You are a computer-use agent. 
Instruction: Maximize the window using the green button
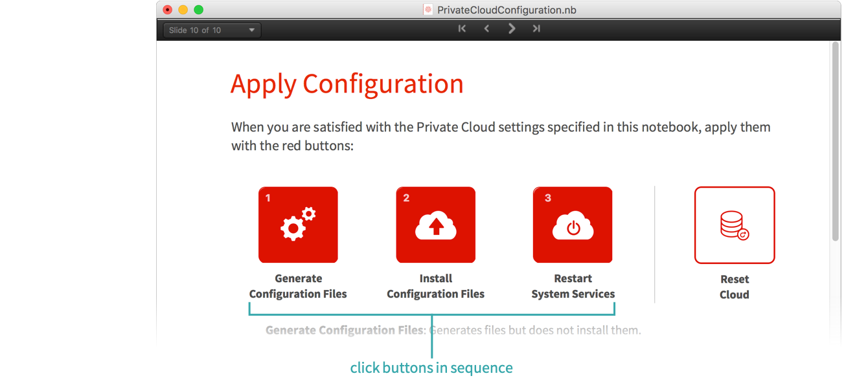tap(199, 10)
